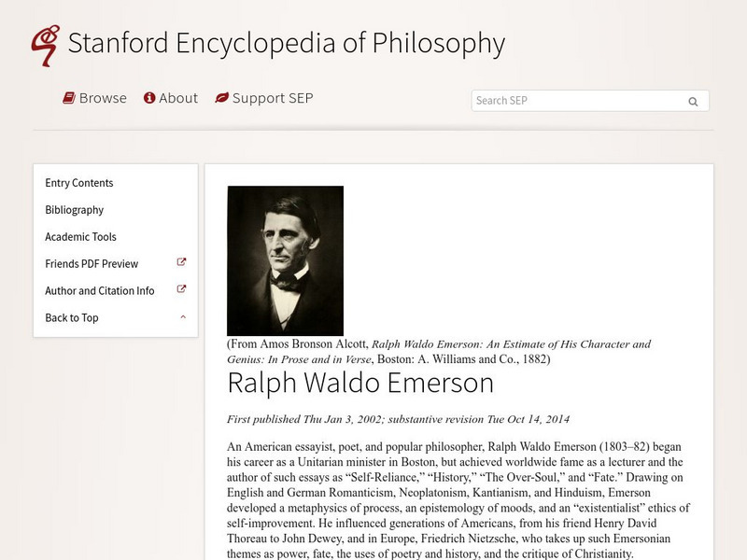Viewport: 747px width, 560px height.
Task: Jump to Entry Contents
Action: 79,183
